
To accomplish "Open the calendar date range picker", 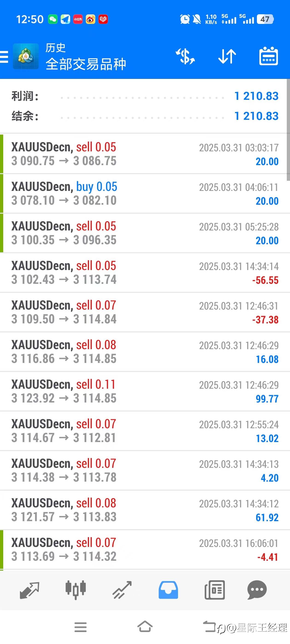I will 269,57.
